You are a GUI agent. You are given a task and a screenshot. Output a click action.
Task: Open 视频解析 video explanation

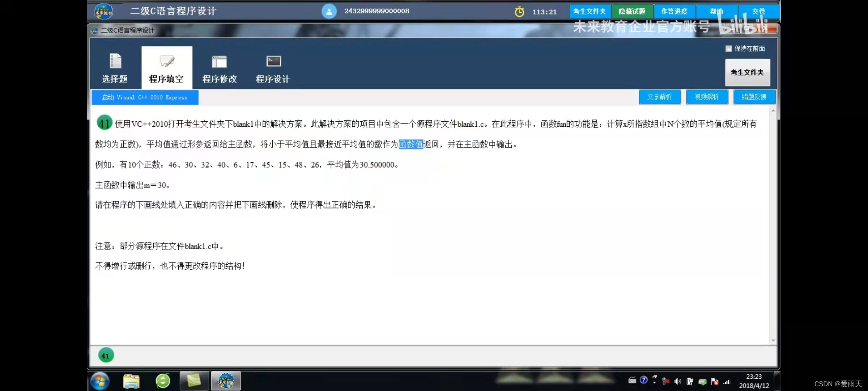pyautogui.click(x=707, y=97)
